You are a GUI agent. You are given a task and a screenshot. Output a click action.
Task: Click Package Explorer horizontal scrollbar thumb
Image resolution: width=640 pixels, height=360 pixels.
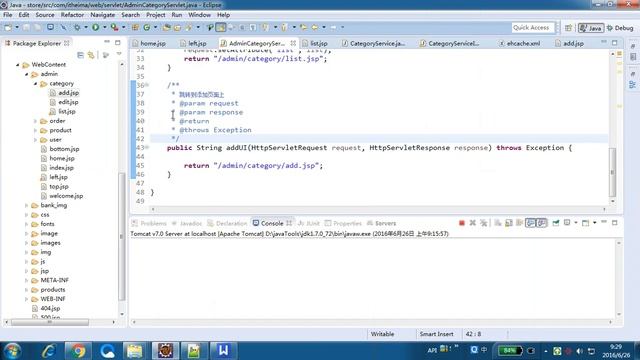click(50, 322)
